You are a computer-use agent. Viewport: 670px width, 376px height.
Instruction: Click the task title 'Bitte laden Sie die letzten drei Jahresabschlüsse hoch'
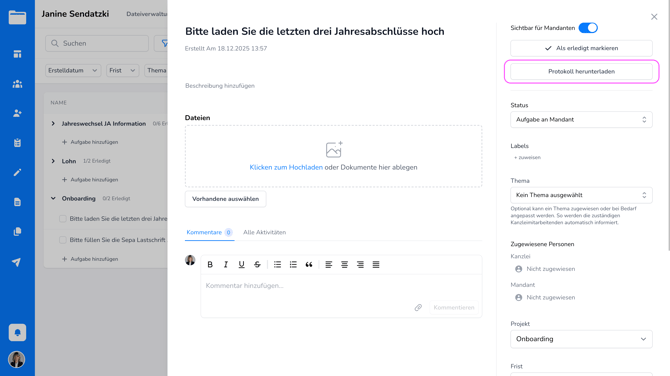pos(314,31)
